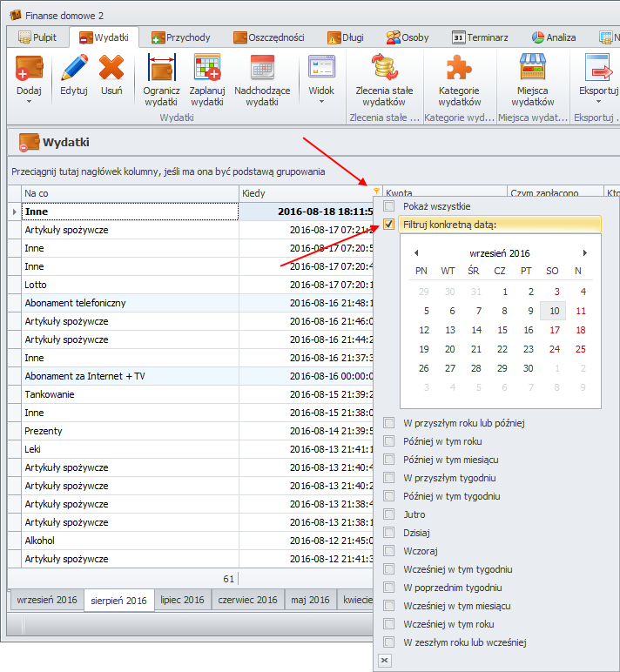Go to next month in calendar
The height and width of the screenshot is (672, 620).
[584, 252]
